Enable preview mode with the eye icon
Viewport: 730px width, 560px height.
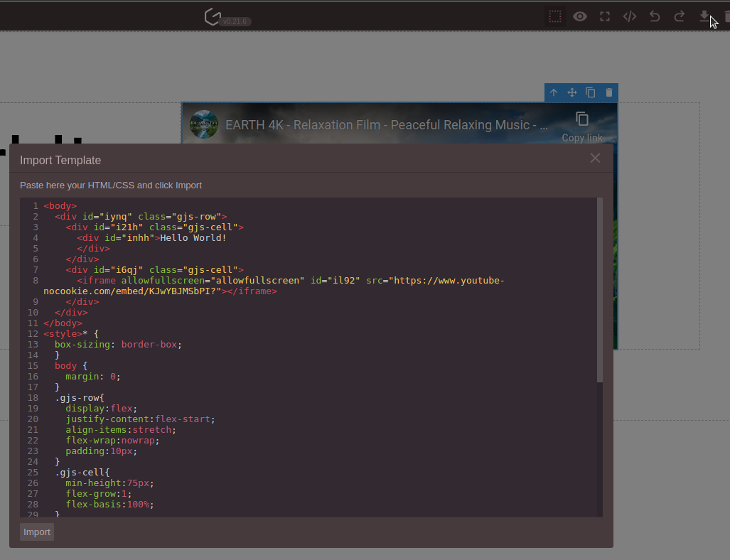click(x=579, y=16)
